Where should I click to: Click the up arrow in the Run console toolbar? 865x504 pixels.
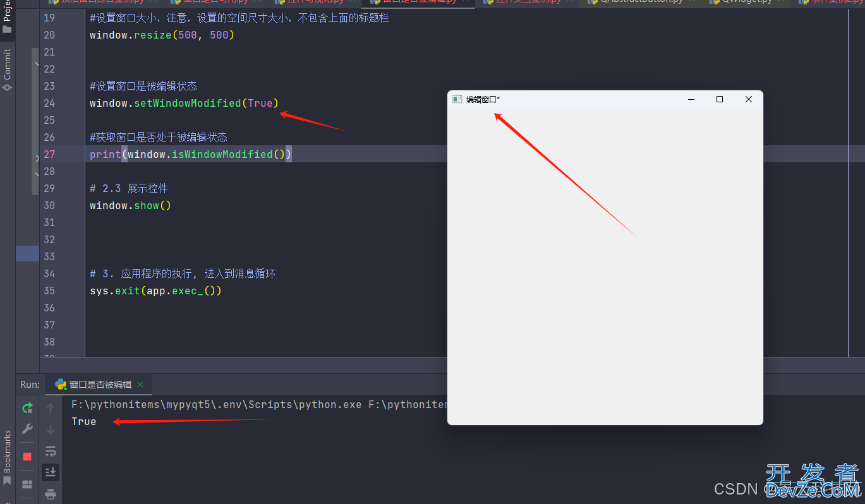(51, 409)
